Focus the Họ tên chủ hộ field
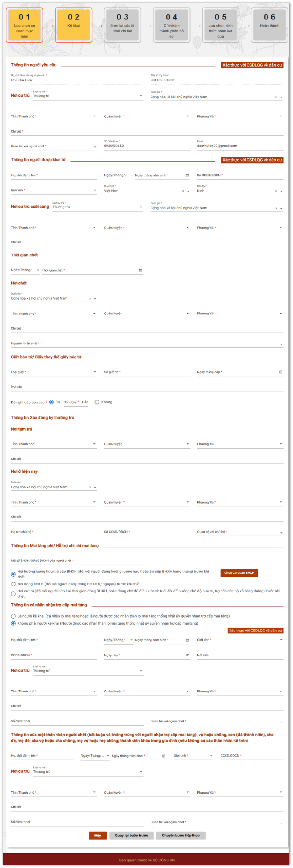The width and height of the screenshot is (293, 868). click(x=54, y=532)
